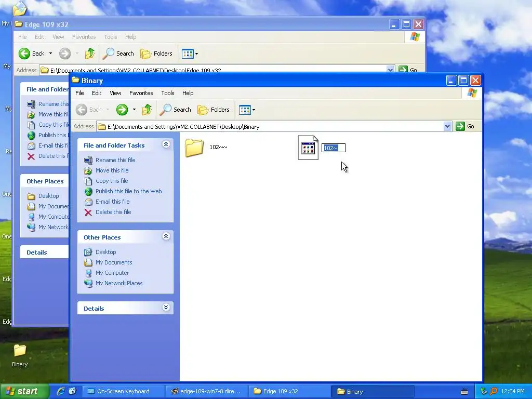Click the Windows flag logo in Binary window
The width and height of the screenshot is (532, 399).
coord(472,92)
